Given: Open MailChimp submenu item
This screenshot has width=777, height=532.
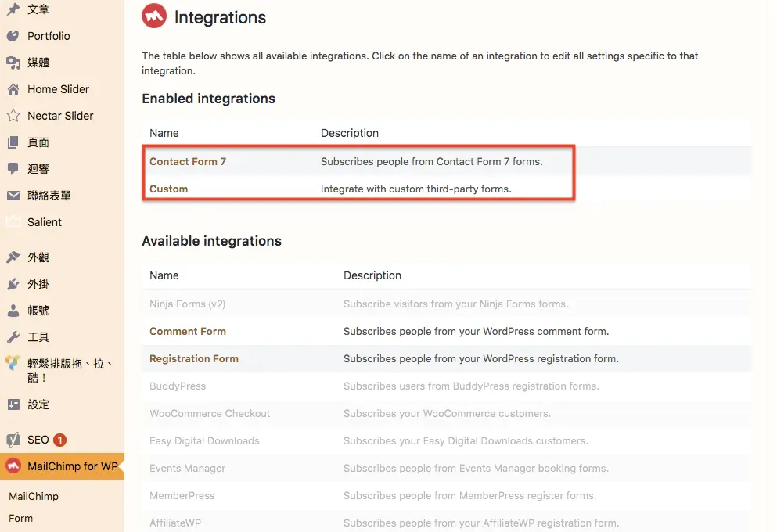Looking at the screenshot, I should 33,496.
